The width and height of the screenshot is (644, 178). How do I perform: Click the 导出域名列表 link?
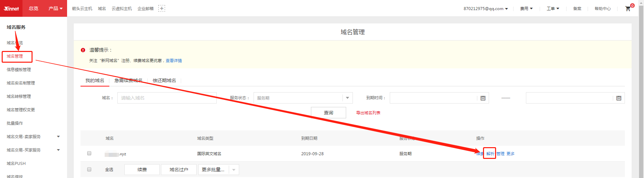368,113
